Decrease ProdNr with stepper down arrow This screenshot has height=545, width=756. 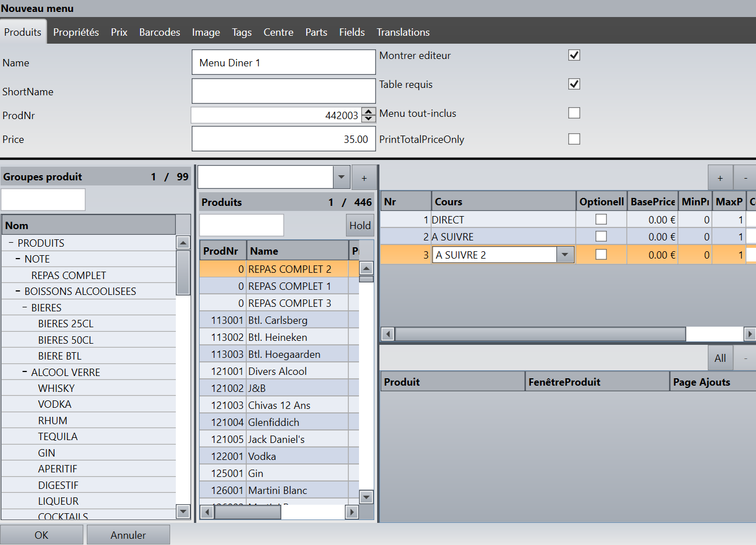(x=369, y=119)
